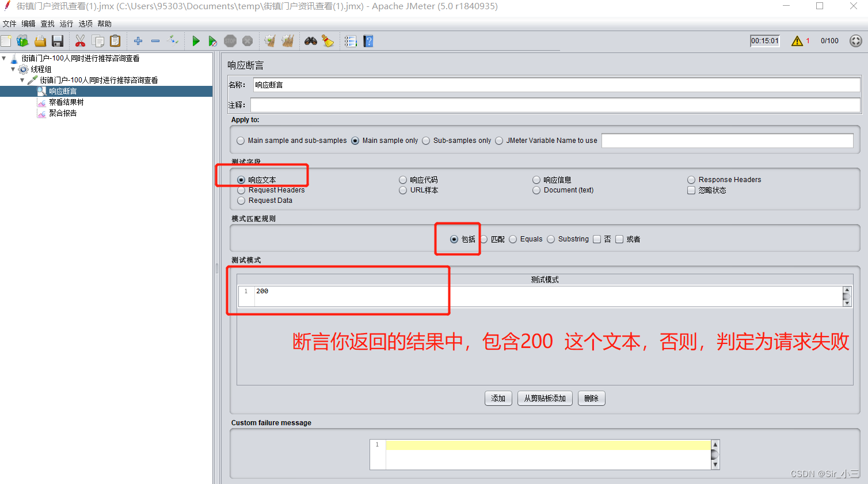Image resolution: width=868 pixels, height=484 pixels.
Task: Click the Cut scissors icon
Action: 80,41
